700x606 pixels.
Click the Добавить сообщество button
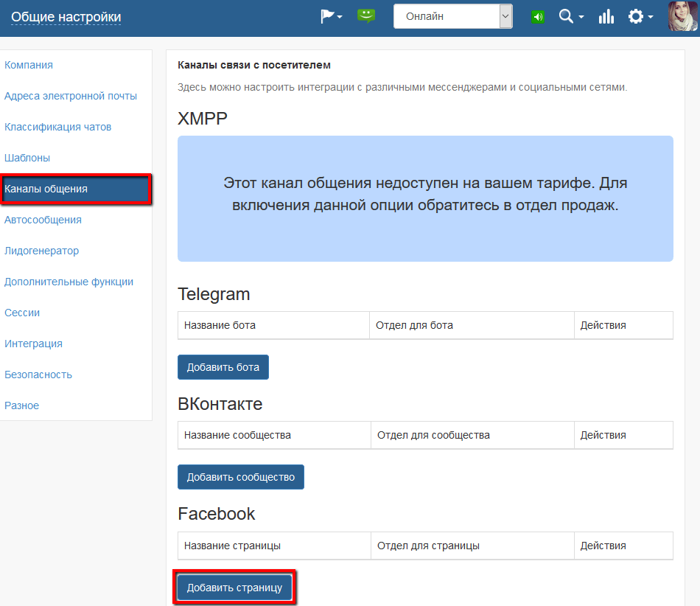[x=240, y=476]
